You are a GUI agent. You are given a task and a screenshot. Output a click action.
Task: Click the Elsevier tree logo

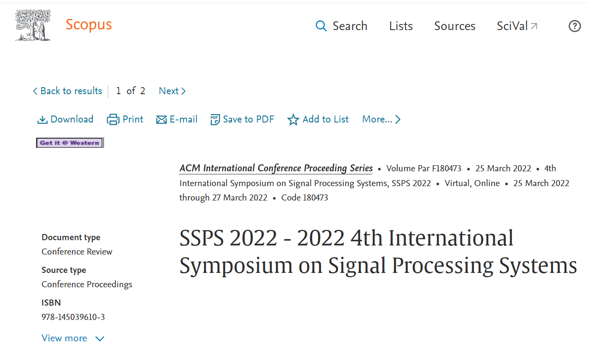pyautogui.click(x=33, y=26)
